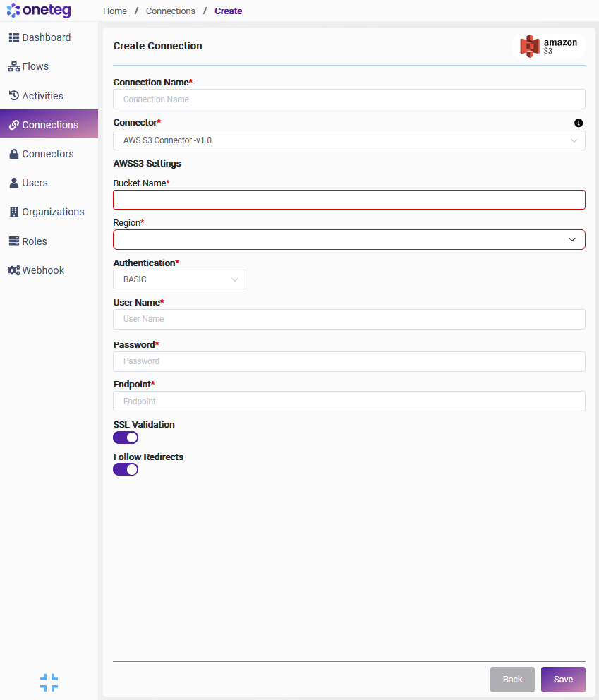This screenshot has height=700, width=599.
Task: Disable the SSL Validation toggle
Action: tap(126, 437)
